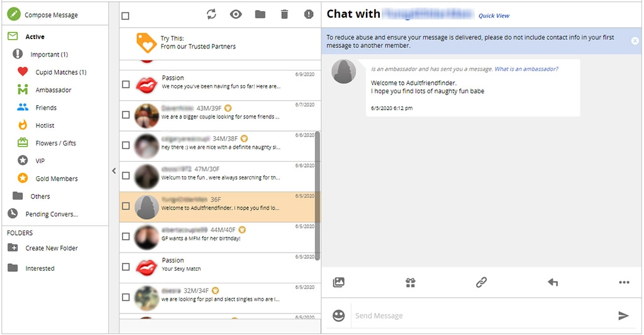The height and width of the screenshot is (335, 644).
Task: Open the 44M/40F sender avatar thumbnail
Action: pos(147,237)
